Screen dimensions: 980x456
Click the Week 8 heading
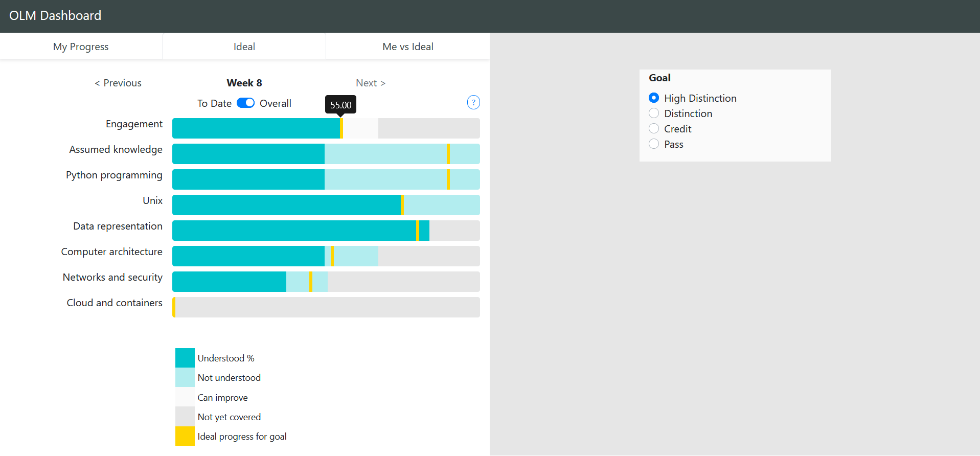click(x=244, y=83)
